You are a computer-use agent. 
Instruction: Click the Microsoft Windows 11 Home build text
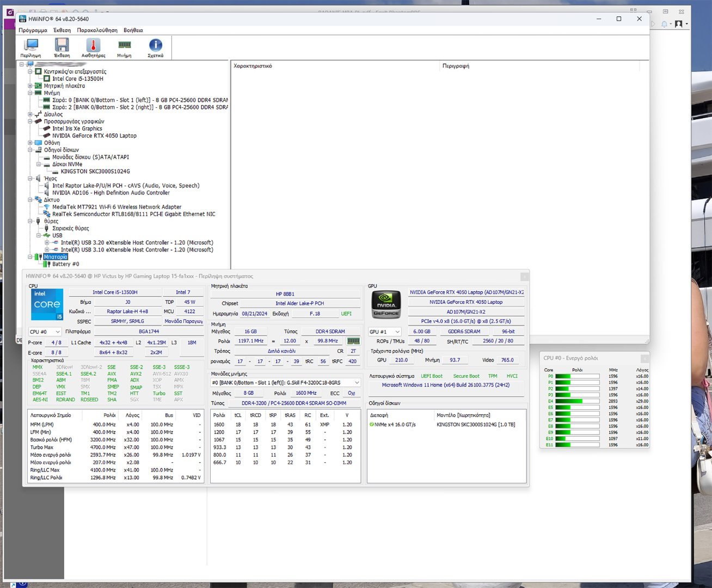(x=446, y=385)
